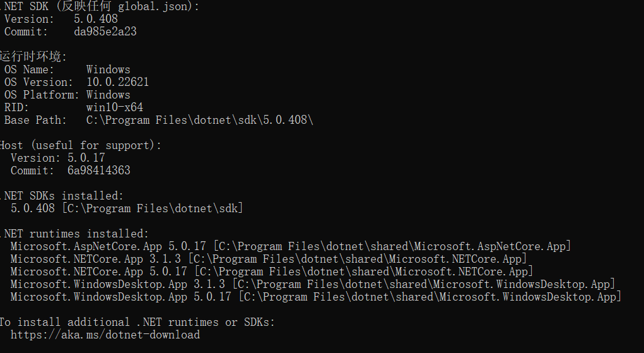Click the "To install additional .NET runtimes" line
The height and width of the screenshot is (353, 644).
pos(136,322)
